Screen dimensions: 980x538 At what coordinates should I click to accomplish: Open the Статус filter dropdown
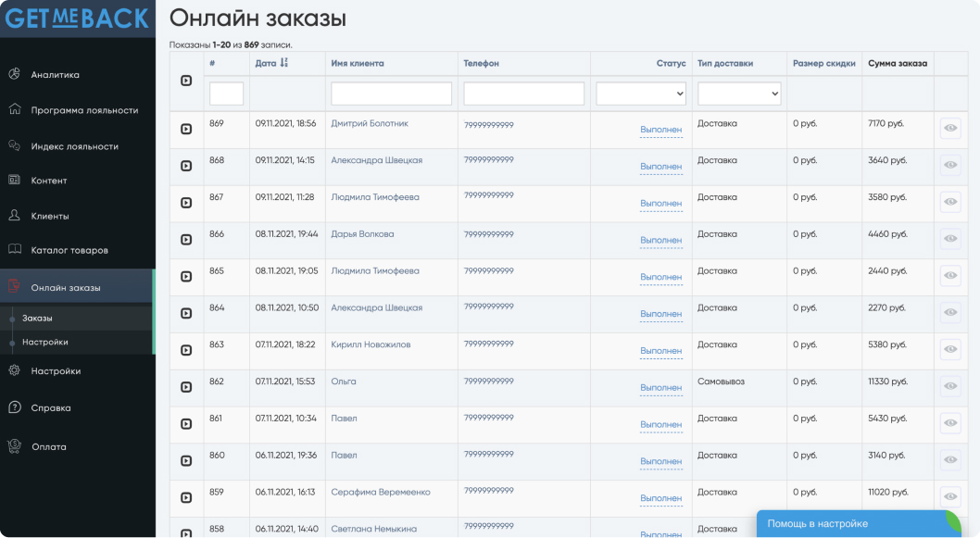(641, 94)
